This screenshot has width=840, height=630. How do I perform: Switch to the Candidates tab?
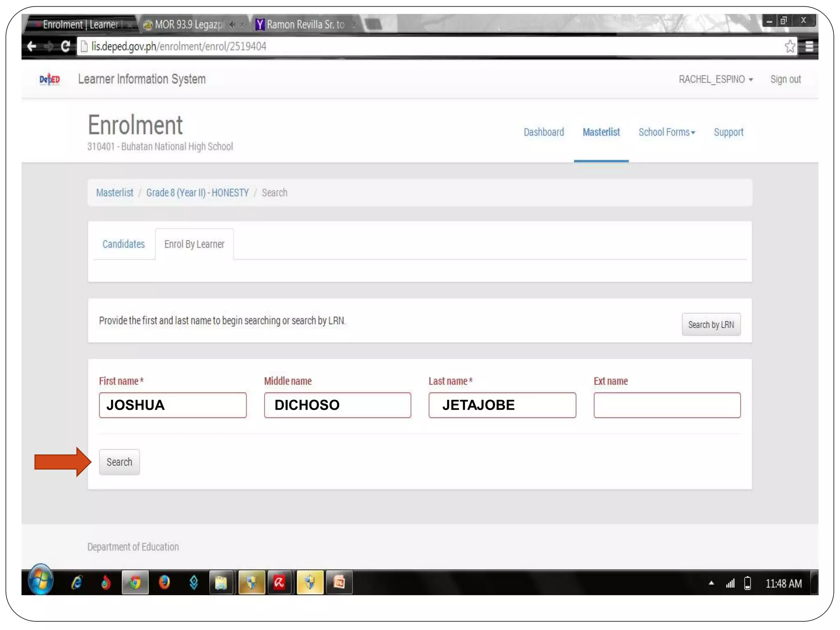click(123, 244)
